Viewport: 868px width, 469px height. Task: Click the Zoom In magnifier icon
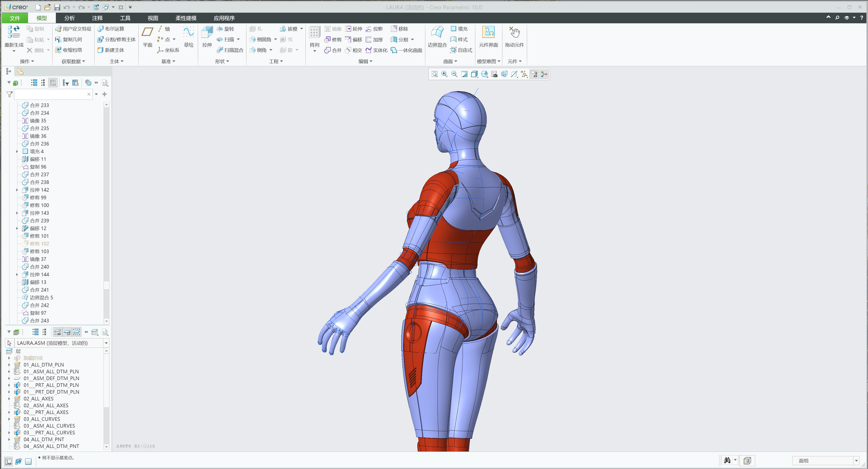[444, 74]
